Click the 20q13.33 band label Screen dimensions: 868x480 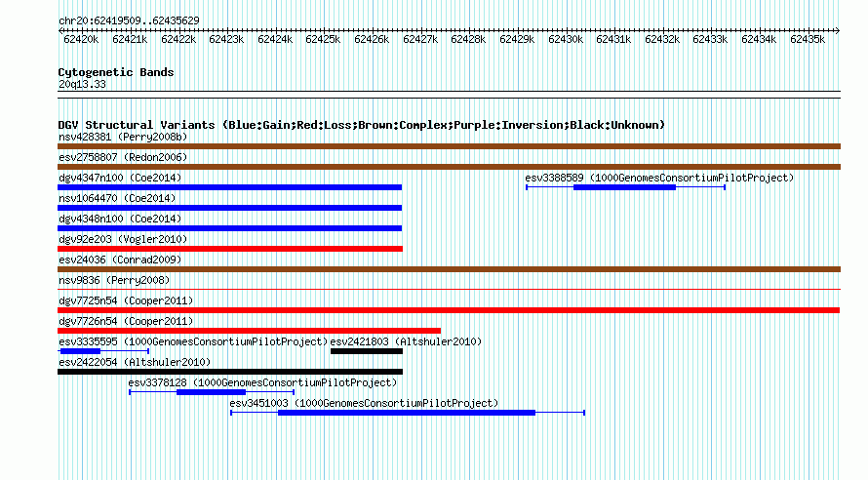[82, 84]
